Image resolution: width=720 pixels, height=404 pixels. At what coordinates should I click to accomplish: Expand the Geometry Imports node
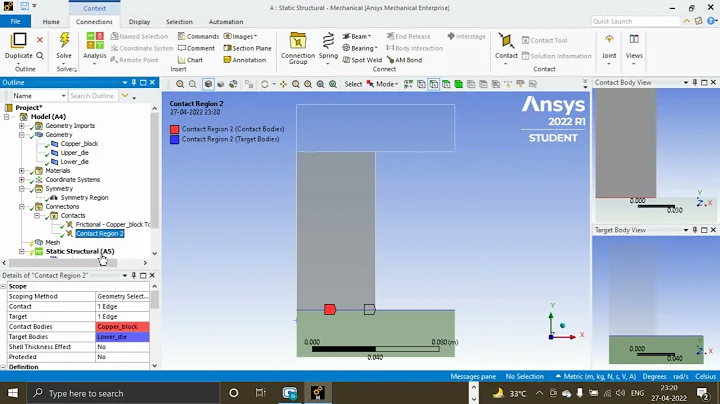[x=22, y=126]
